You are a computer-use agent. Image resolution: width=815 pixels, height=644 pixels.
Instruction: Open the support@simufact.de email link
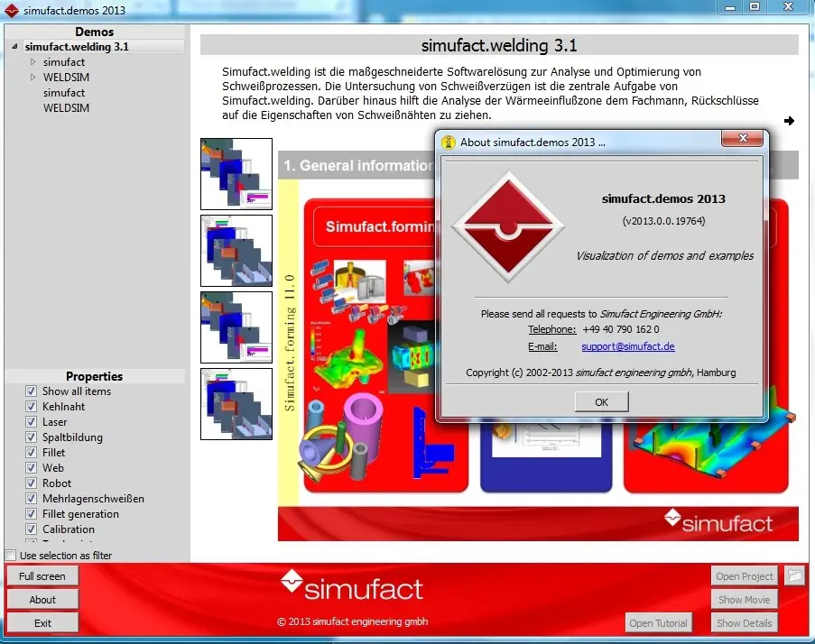(x=628, y=346)
